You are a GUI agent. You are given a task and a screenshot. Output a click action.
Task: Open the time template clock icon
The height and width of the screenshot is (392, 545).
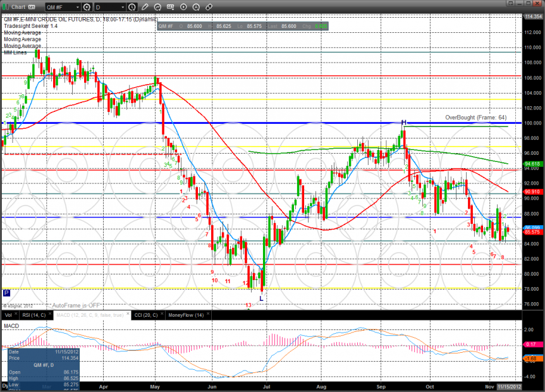click(132, 7)
